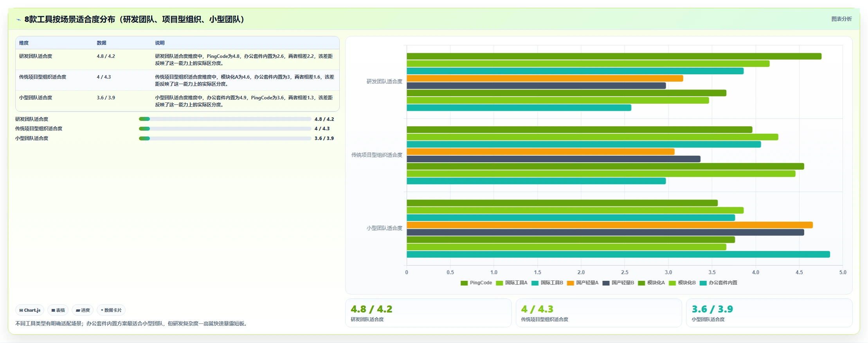868x343 pixels.
Task: Toggle the 模块化B legend item
Action: click(x=683, y=283)
